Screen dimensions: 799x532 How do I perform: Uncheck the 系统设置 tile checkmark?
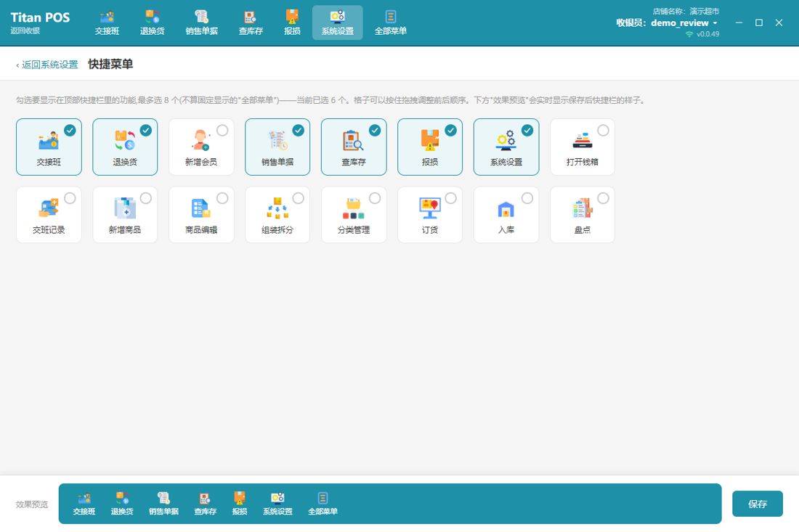[527, 131]
